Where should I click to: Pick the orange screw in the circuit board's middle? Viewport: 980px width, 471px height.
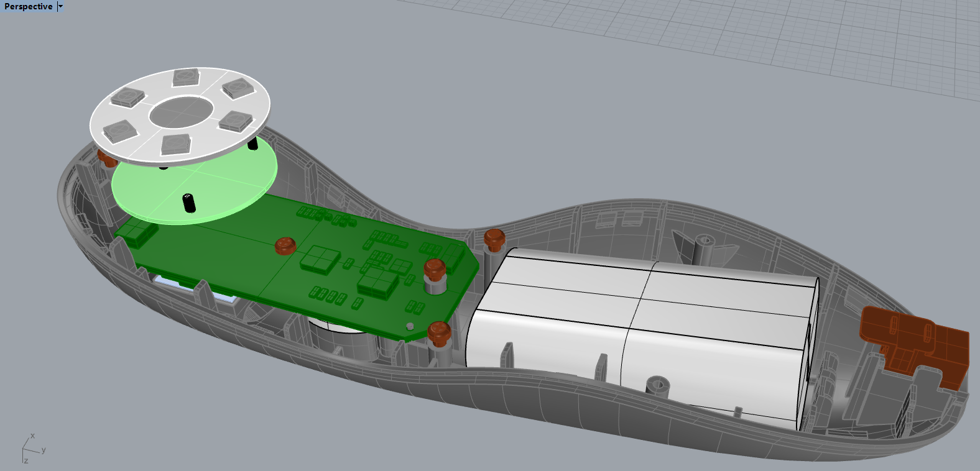pos(285,245)
